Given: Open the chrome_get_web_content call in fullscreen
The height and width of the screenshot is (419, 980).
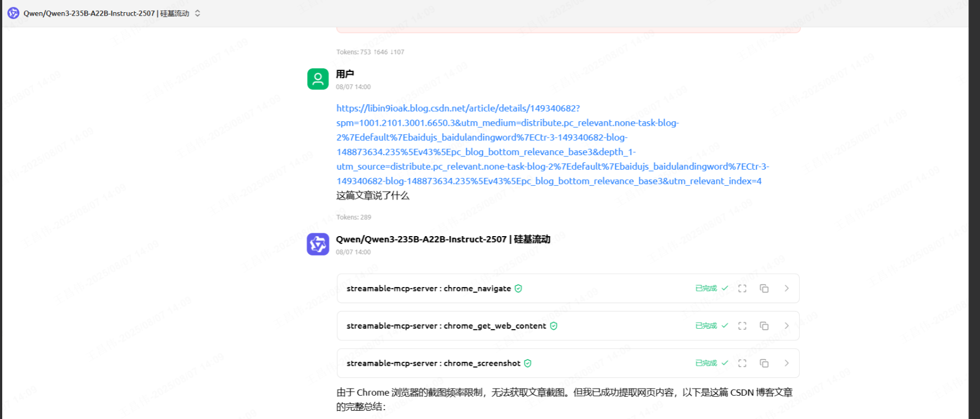Looking at the screenshot, I should (x=742, y=326).
